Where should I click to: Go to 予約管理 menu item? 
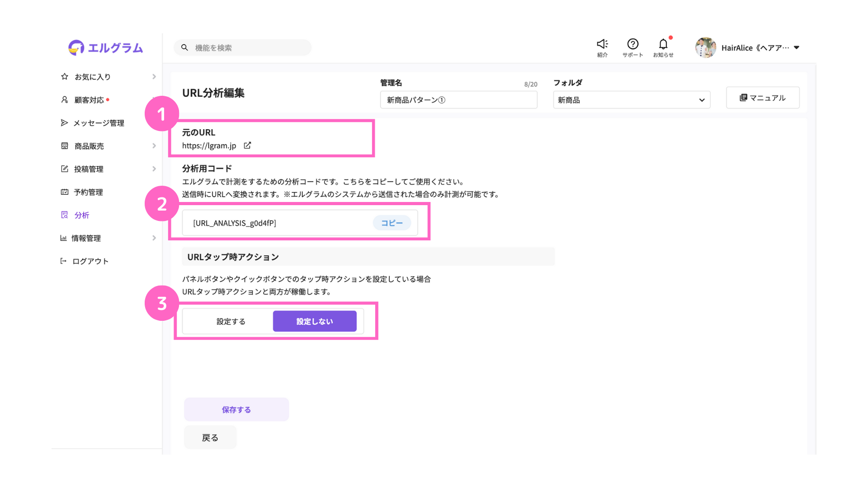88,192
